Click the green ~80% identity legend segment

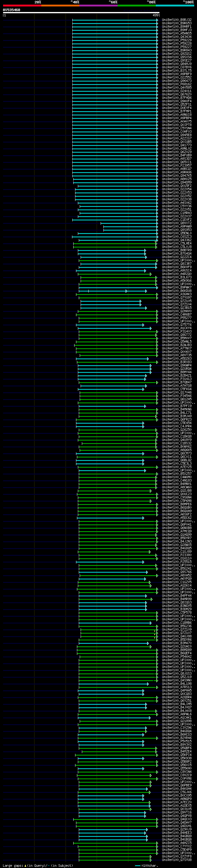pyautogui.click(x=137, y=6)
